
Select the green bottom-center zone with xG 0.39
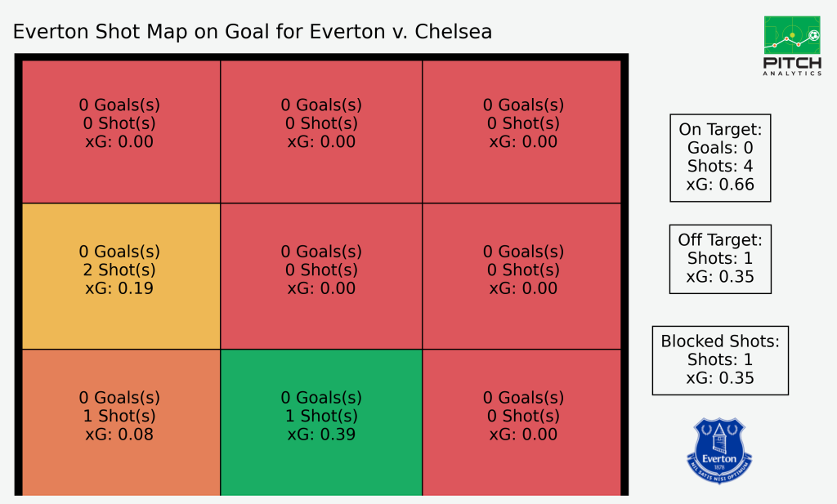(321, 422)
